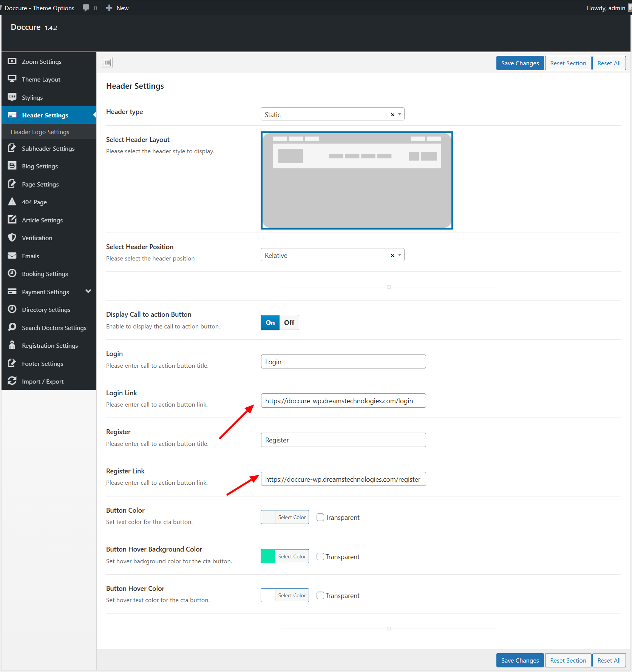This screenshot has width=632, height=672.
Task: Click the expand-all sections icon
Action: pos(107,62)
